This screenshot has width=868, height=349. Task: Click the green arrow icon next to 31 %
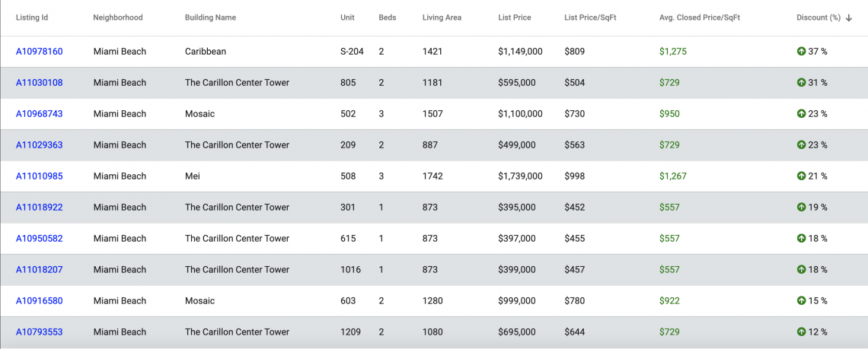[800, 82]
